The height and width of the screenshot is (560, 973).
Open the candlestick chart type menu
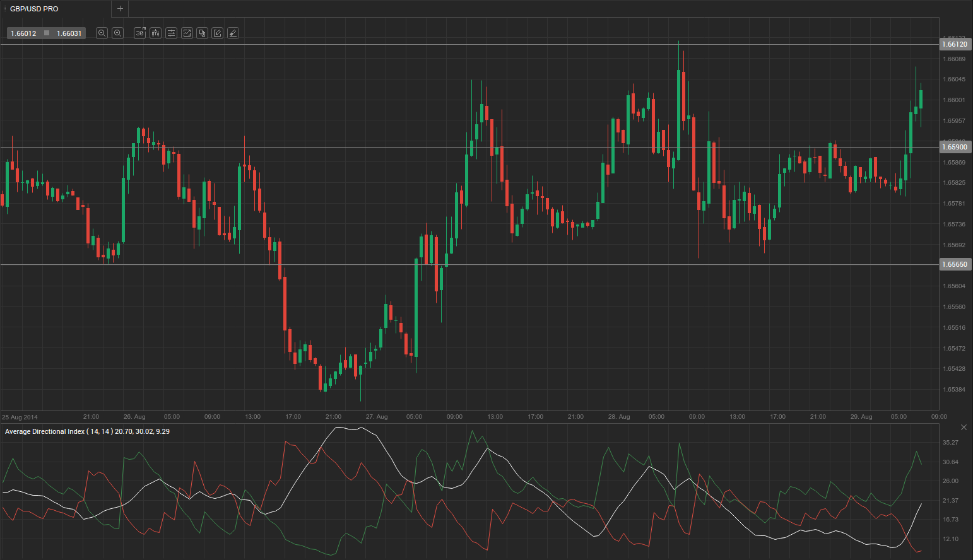click(155, 33)
